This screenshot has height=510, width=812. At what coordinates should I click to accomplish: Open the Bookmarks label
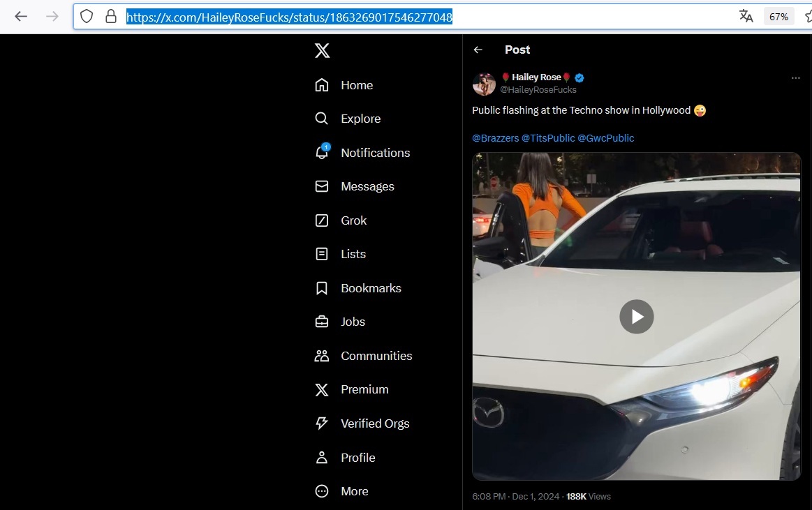pyautogui.click(x=371, y=289)
